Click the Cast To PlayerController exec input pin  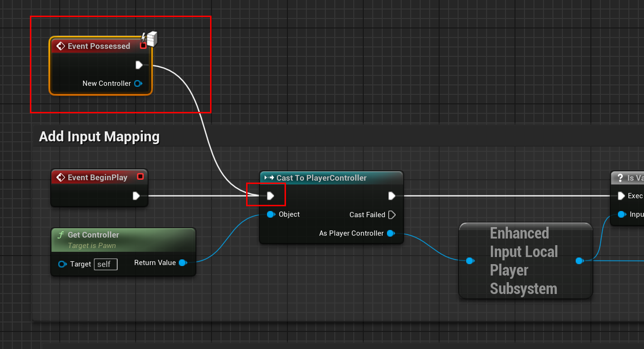pos(270,196)
